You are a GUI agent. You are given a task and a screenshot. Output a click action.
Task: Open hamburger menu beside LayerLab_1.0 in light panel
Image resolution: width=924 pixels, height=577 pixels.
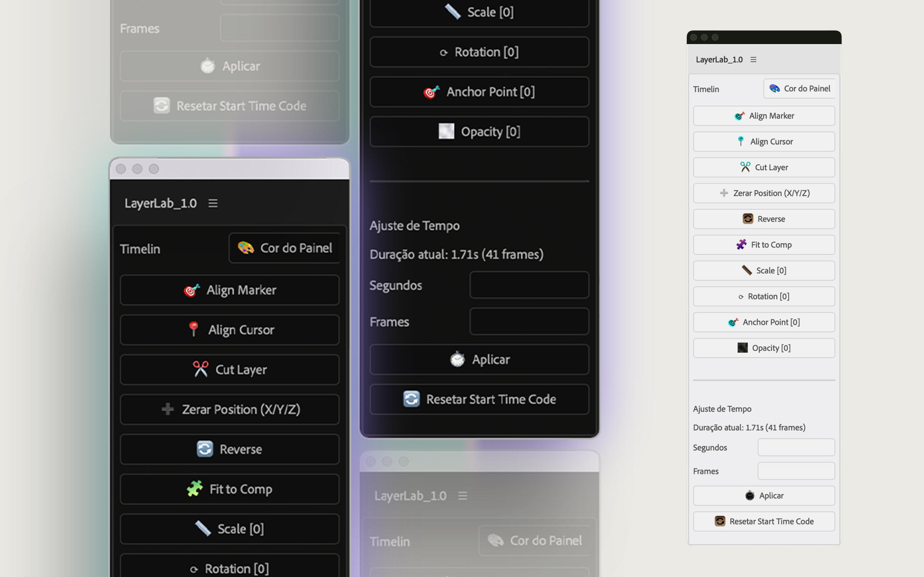753,59
